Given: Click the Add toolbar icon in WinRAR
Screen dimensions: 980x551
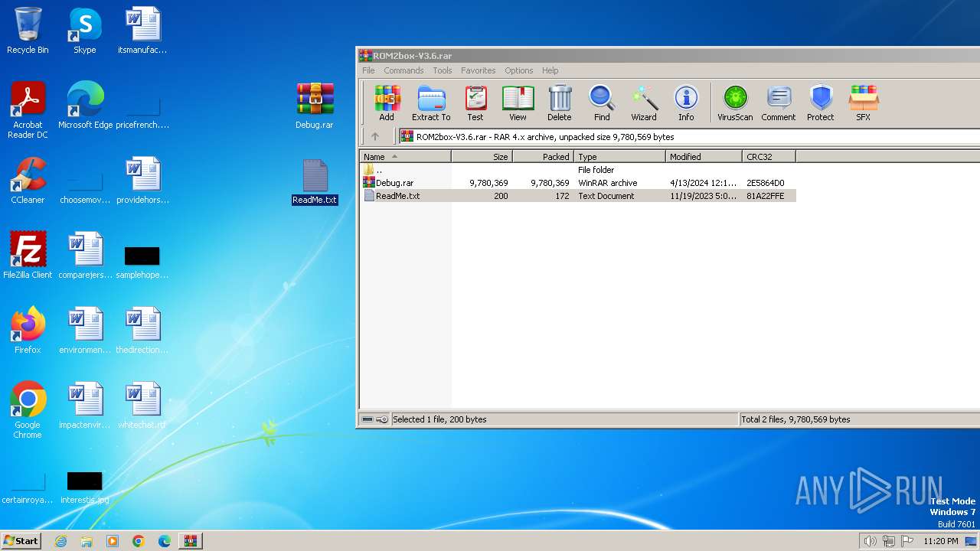Looking at the screenshot, I should tap(387, 103).
